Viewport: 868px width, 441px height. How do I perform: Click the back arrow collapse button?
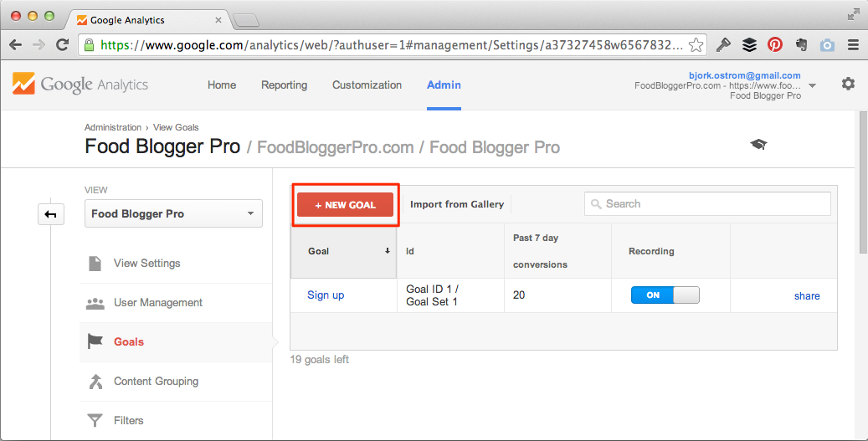click(51, 214)
